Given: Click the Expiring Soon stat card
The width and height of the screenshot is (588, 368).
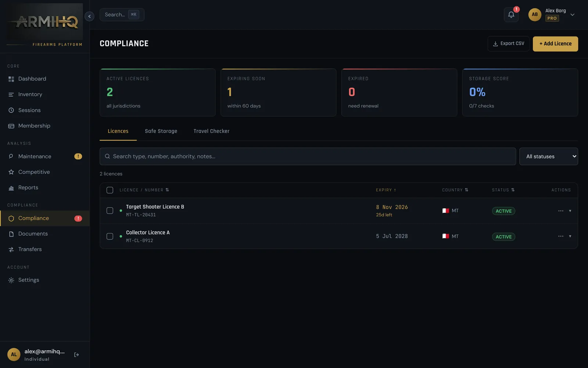Looking at the screenshot, I should coord(278,92).
